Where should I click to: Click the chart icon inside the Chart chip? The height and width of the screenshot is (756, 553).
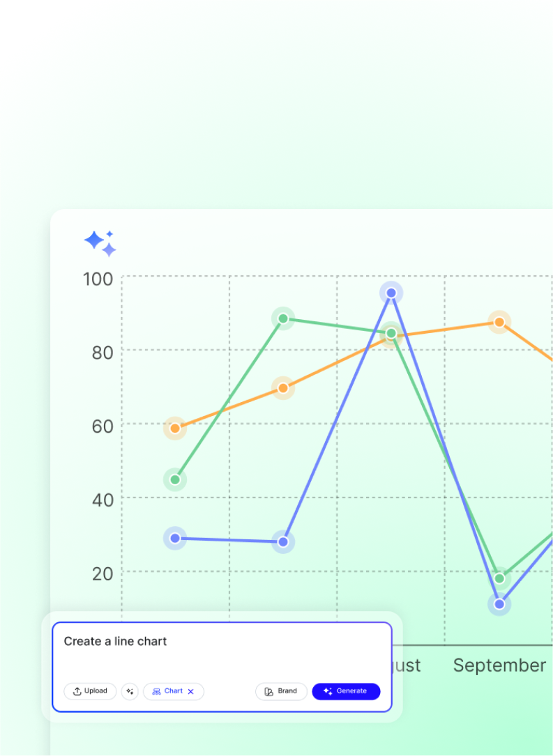(x=158, y=691)
